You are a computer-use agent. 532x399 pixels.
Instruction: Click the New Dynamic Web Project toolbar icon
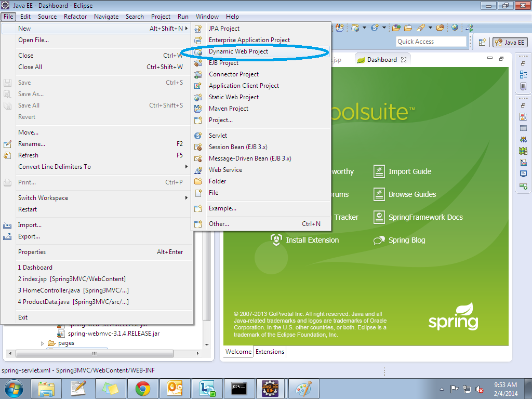pyautogui.click(x=355, y=28)
